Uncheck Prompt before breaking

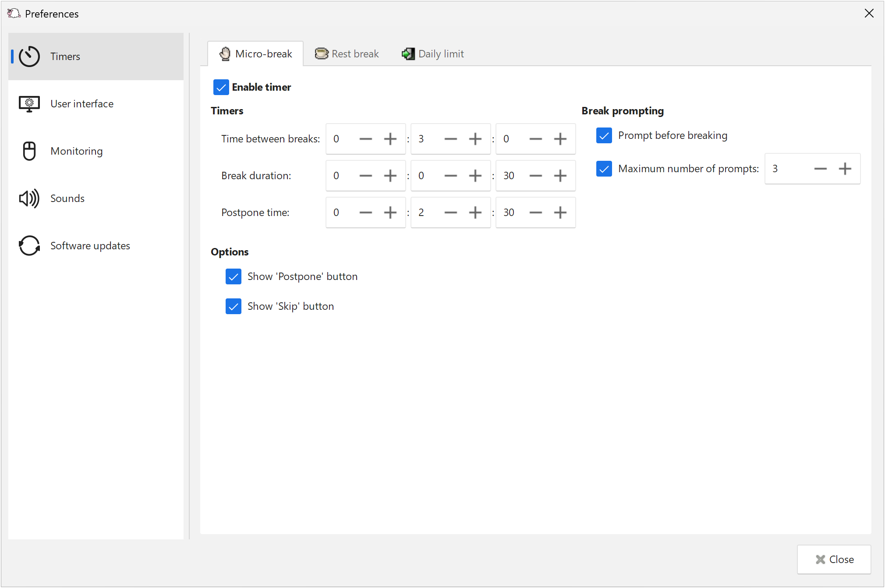tap(604, 135)
